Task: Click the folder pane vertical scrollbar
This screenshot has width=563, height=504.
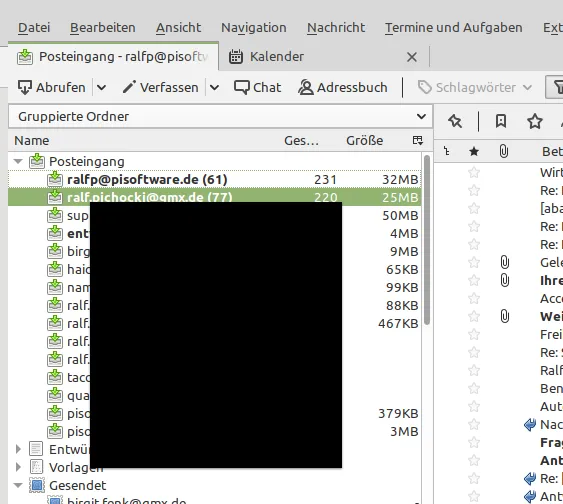Action: tap(427, 240)
